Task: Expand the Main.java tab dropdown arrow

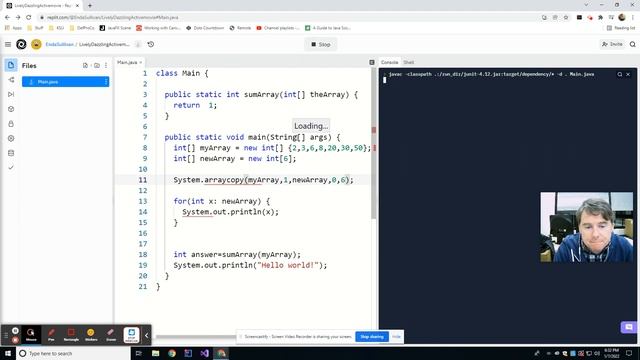Action: click(141, 62)
